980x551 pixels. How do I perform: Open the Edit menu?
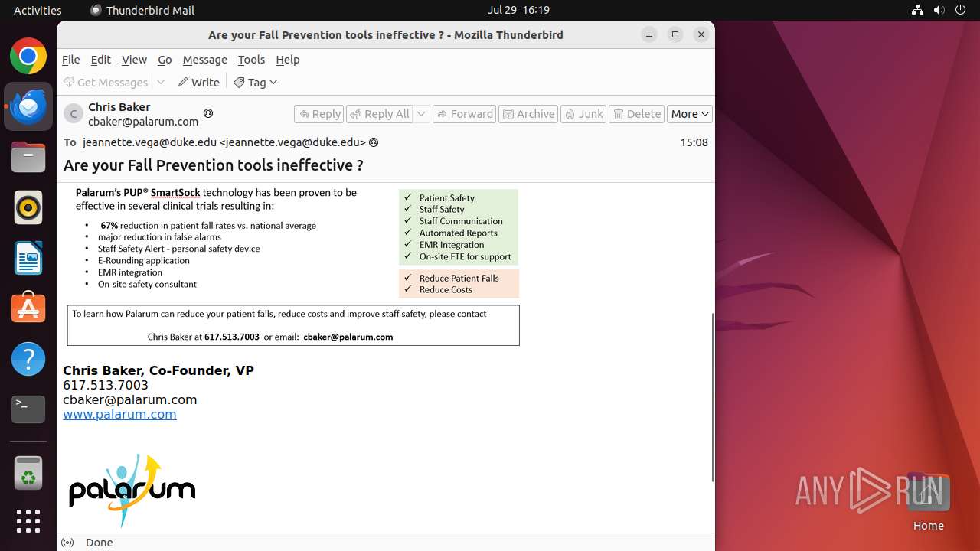pyautogui.click(x=100, y=60)
